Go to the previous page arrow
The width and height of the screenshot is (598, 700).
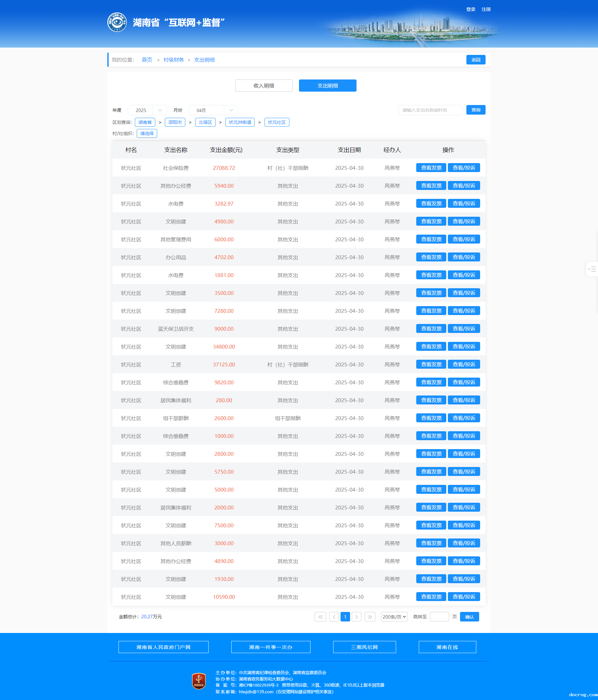tap(334, 617)
